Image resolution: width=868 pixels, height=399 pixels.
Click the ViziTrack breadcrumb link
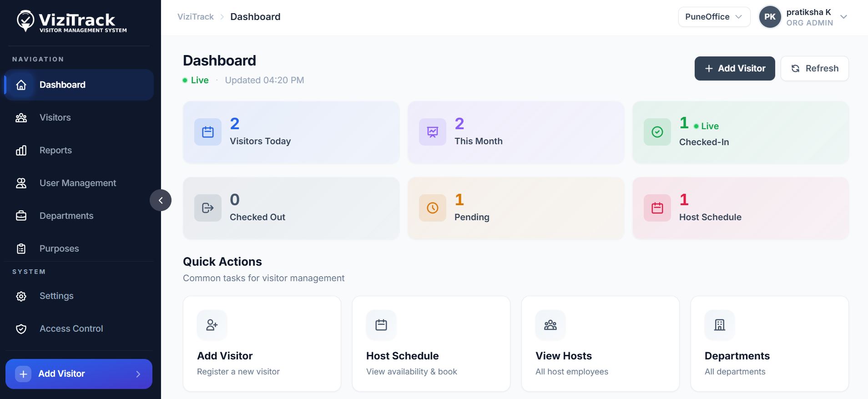coord(196,17)
